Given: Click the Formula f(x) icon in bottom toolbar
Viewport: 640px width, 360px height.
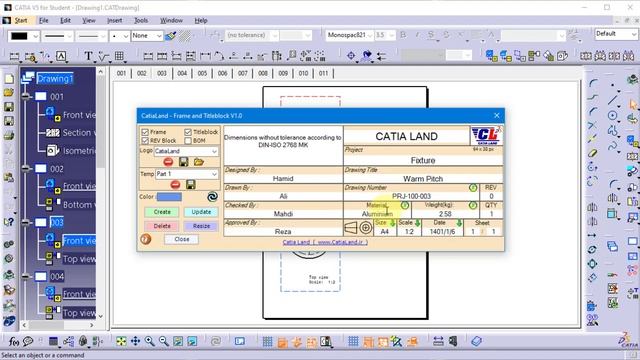Looking at the screenshot, I should [14, 341].
